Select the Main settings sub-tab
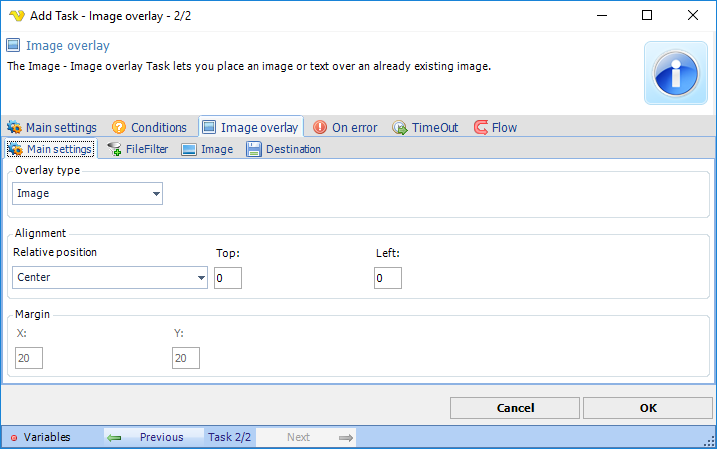Image resolution: width=717 pixels, height=449 pixels. tap(51, 149)
